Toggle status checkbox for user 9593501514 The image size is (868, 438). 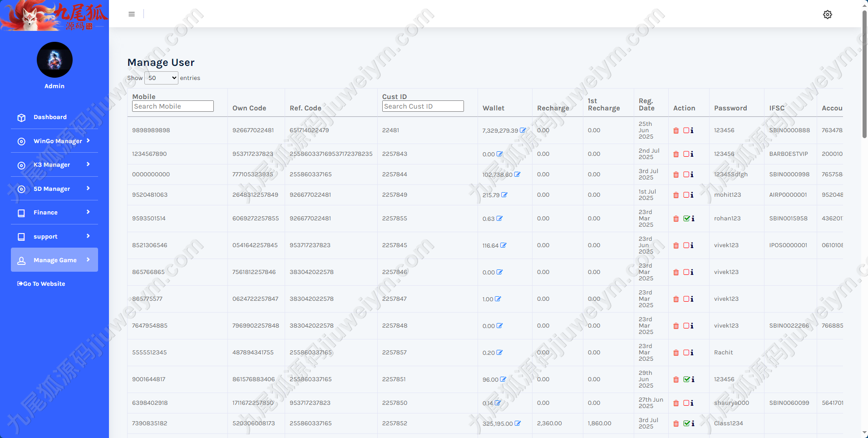[686, 219]
